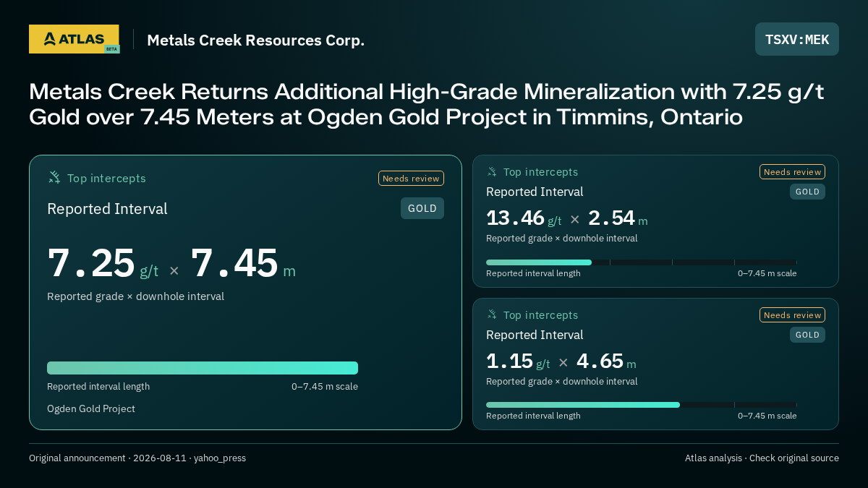Click the Top intercepts label in the 13.46 g/t card
Viewport: 868px width, 488px height.
point(540,172)
